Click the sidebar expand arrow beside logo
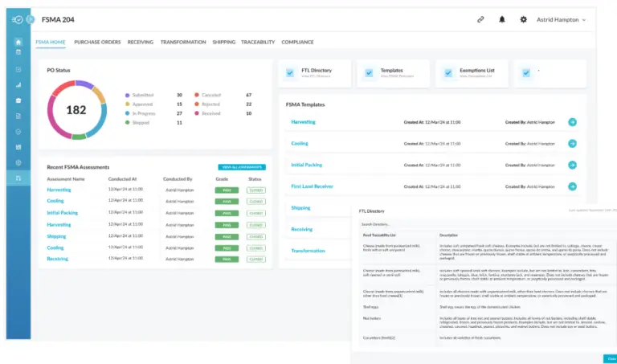 pos(30,19)
